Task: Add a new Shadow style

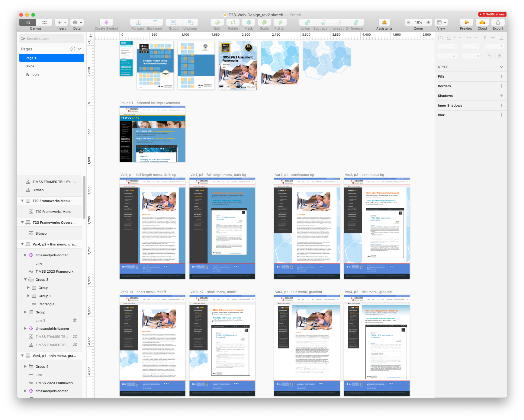Action: coord(501,96)
